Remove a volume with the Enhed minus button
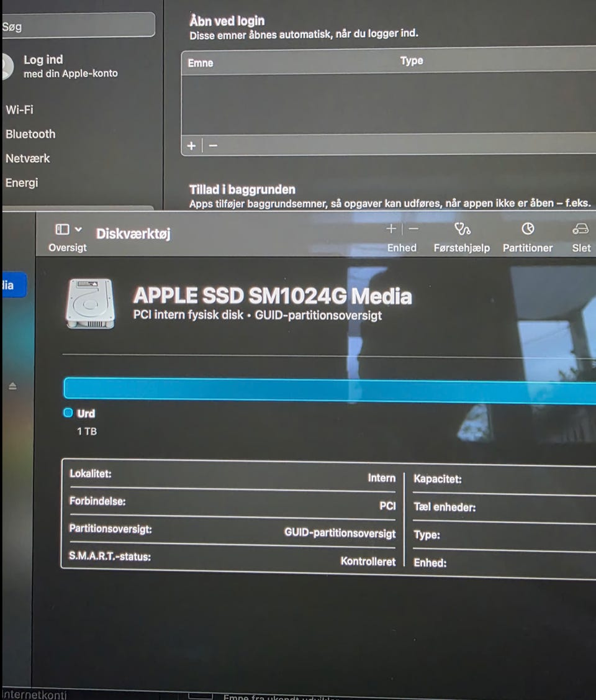Screen dimensions: 596x700 (413, 229)
